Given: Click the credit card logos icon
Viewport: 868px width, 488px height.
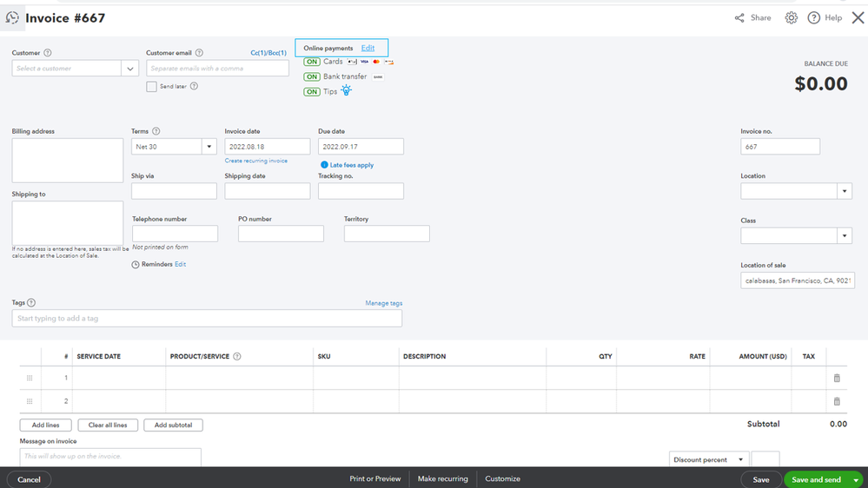Looking at the screenshot, I should (x=370, y=62).
